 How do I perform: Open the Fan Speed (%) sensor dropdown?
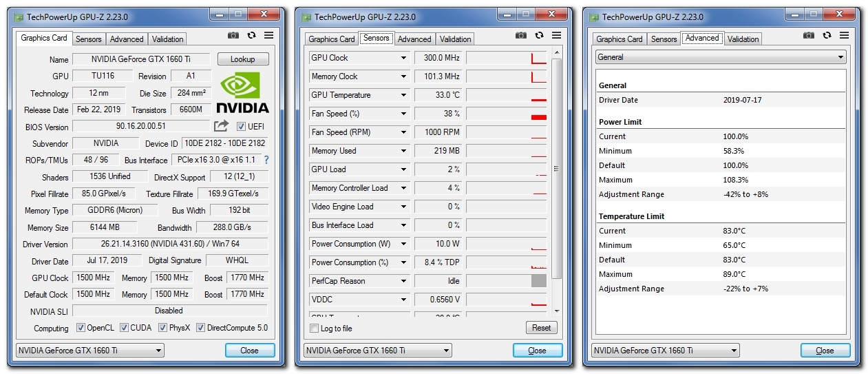404,114
